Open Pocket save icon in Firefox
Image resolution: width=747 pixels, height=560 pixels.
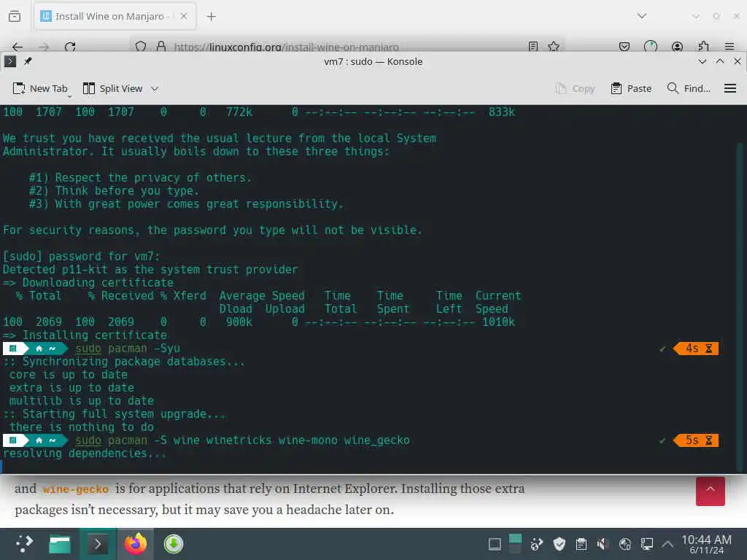(624, 47)
